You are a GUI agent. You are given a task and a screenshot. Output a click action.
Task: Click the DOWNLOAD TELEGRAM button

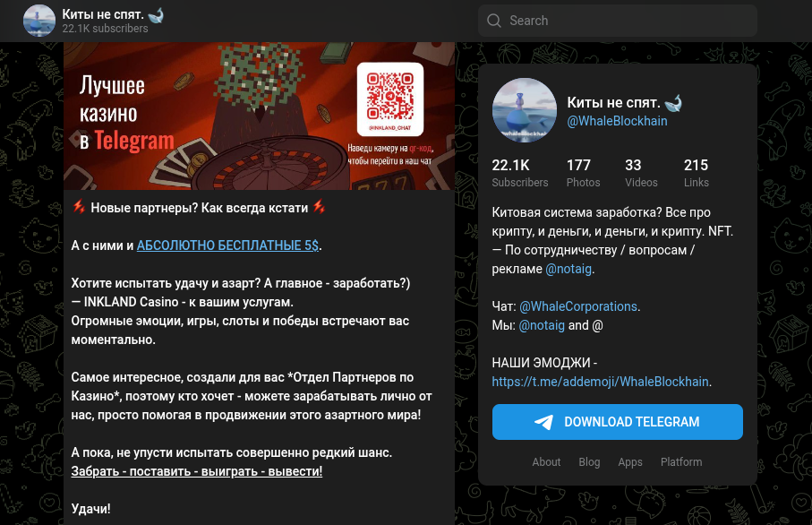pyautogui.click(x=618, y=422)
